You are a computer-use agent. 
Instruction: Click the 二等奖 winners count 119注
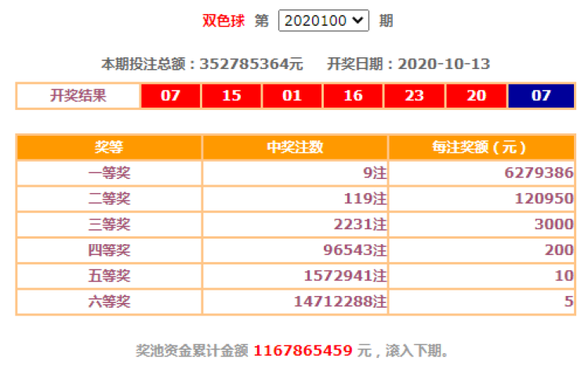coord(365,199)
